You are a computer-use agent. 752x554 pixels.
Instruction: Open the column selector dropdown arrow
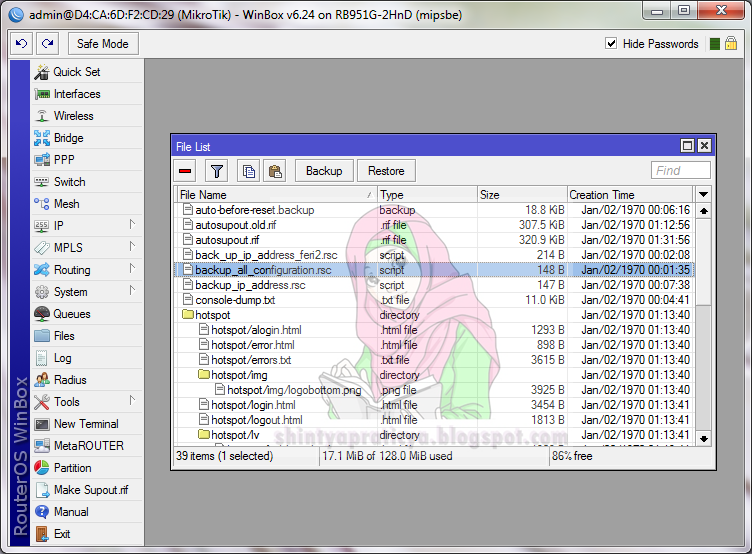pos(704,195)
